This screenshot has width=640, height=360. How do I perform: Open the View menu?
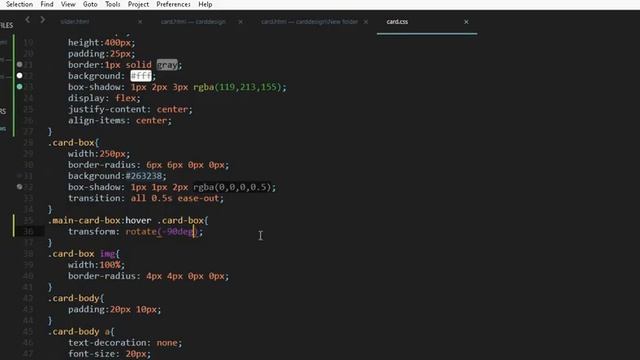68,4
